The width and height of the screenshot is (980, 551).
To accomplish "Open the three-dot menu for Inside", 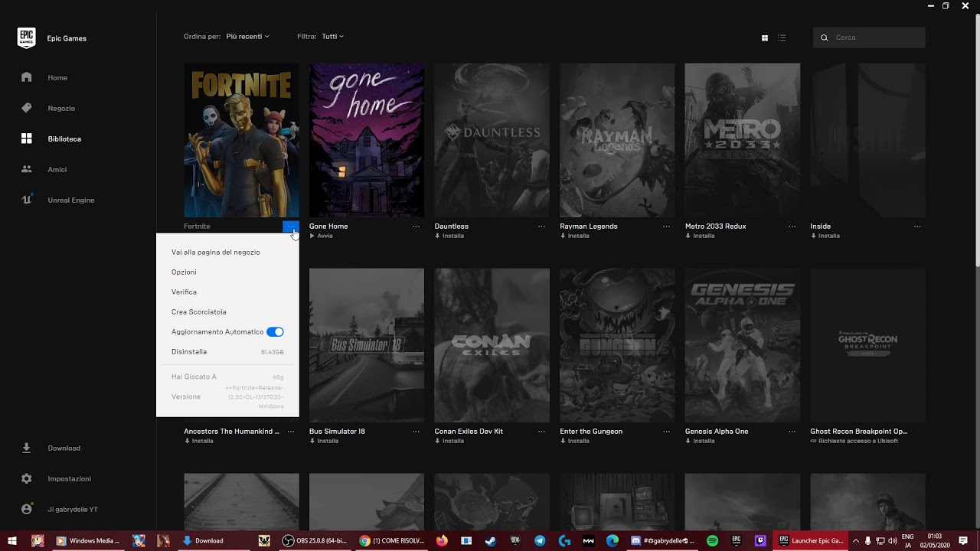I will 917,227.
